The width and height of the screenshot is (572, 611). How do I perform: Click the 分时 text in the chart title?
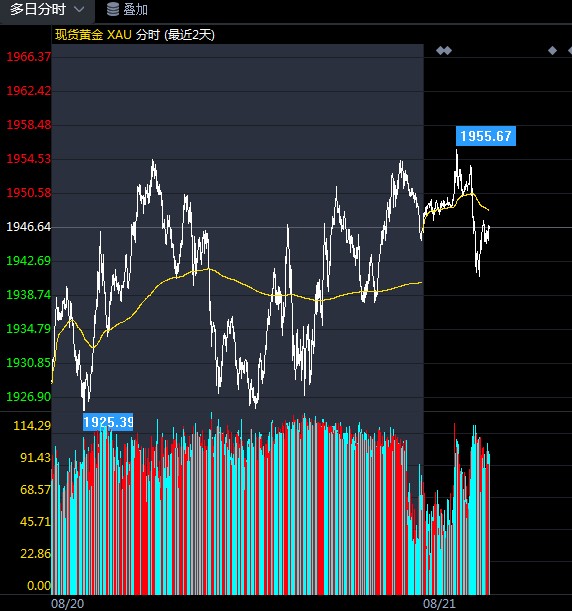[x=148, y=35]
